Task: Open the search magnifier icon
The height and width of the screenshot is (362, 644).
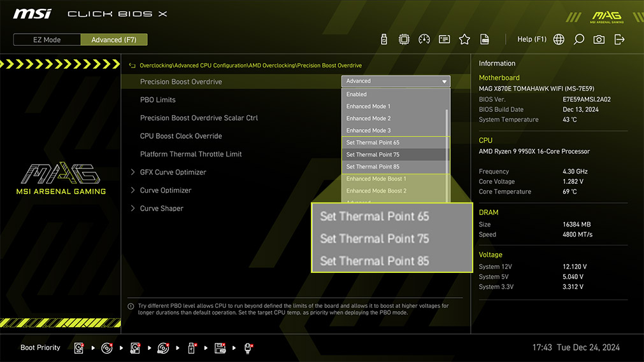Action: point(578,39)
